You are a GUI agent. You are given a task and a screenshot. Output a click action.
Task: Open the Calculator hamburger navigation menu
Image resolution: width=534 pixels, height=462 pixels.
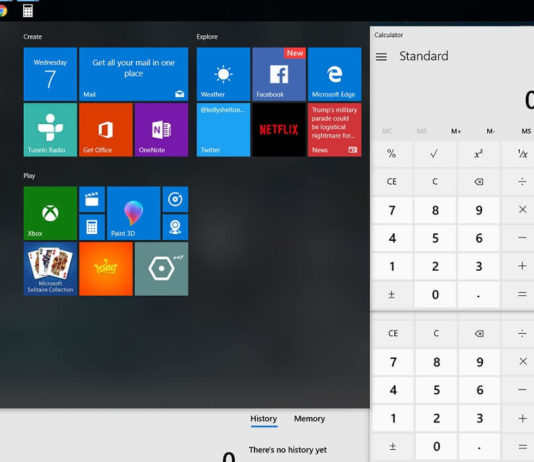coord(381,57)
